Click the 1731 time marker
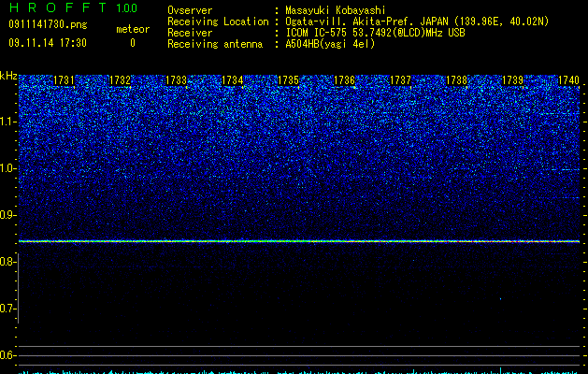588x374 pixels. 64,80
